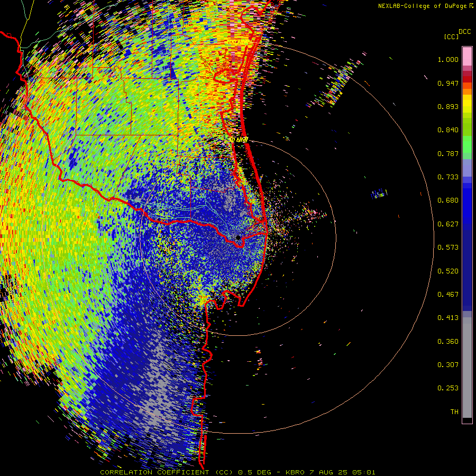Click the 1.000 color scale value

click(448, 59)
